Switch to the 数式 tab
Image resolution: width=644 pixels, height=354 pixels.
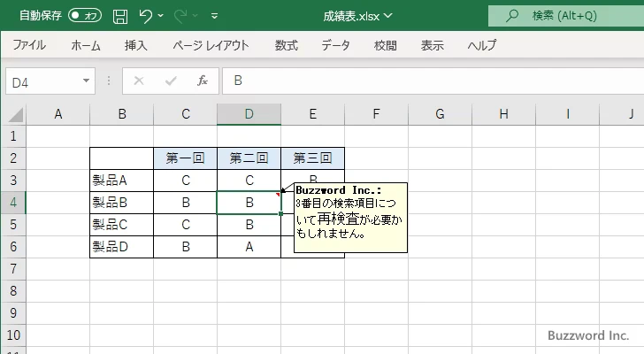coord(287,45)
